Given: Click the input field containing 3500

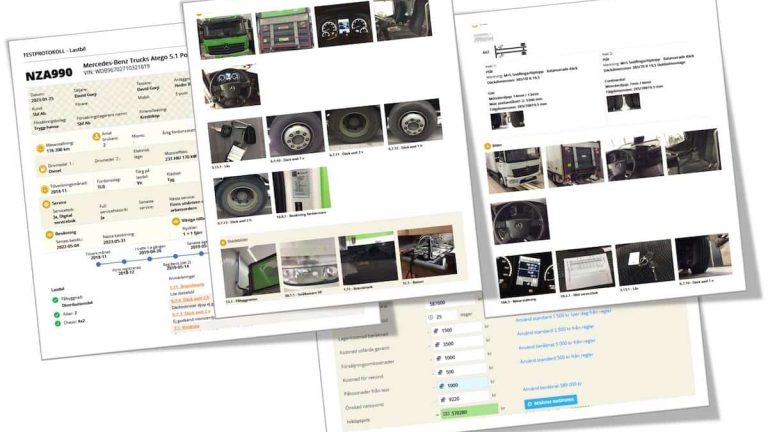Looking at the screenshot, I should [x=450, y=343].
